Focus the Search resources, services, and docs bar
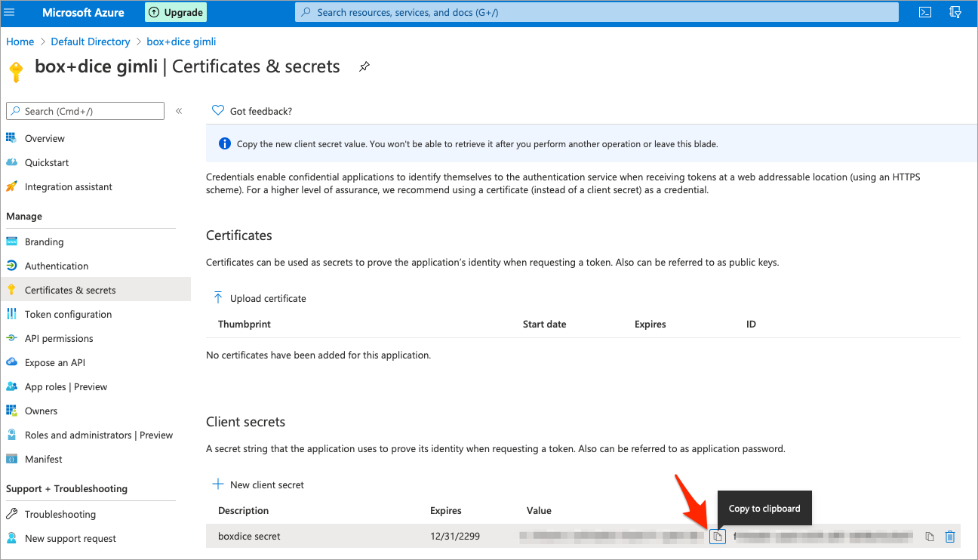This screenshot has width=978, height=560. (596, 12)
